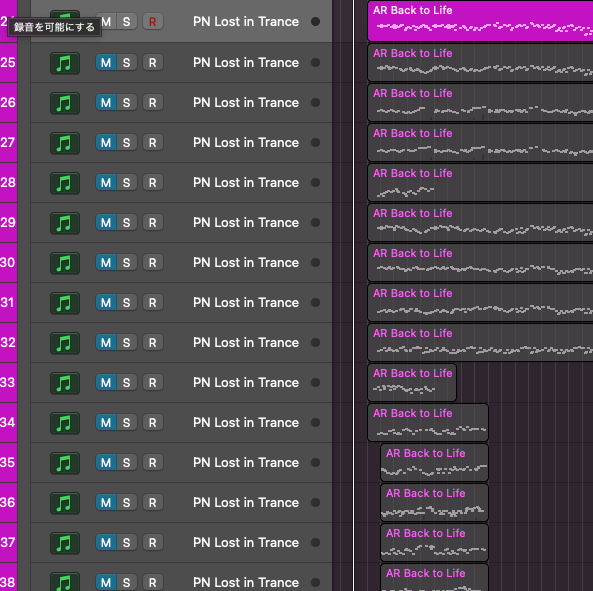
Task: Click the status dot on track 37
Action: [315, 543]
